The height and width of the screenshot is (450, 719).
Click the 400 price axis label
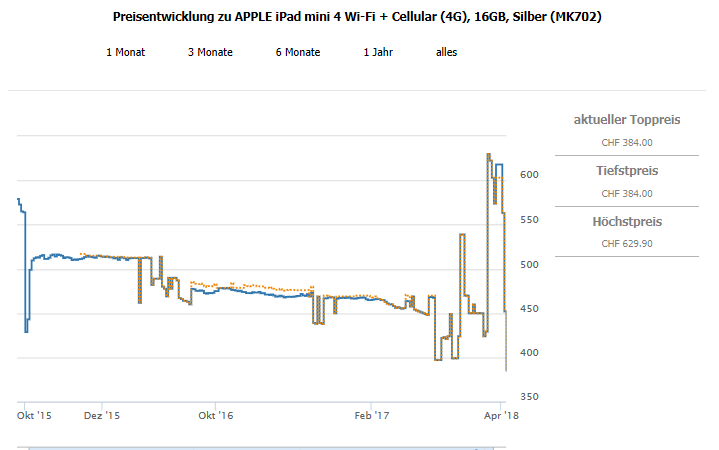(x=530, y=353)
